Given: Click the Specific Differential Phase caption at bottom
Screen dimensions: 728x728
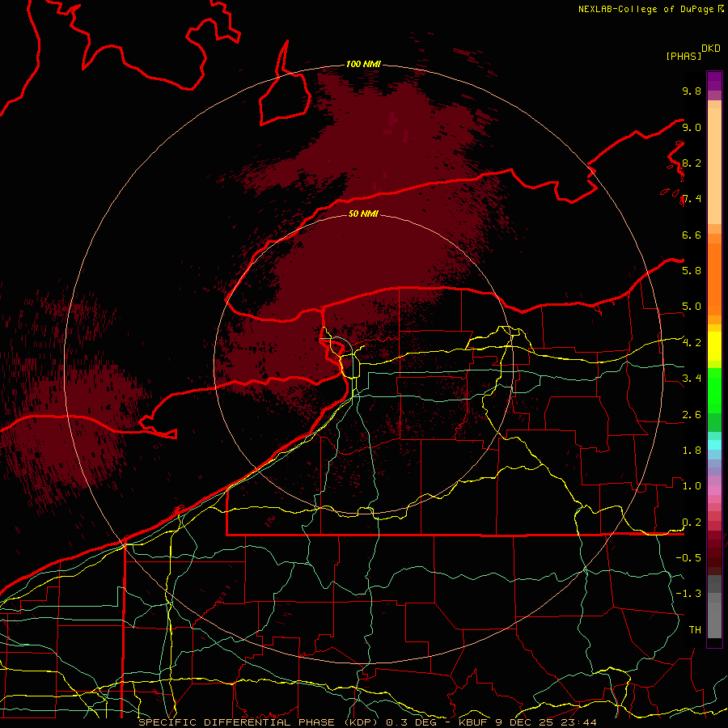Looking at the screenshot, I should click(367, 722).
